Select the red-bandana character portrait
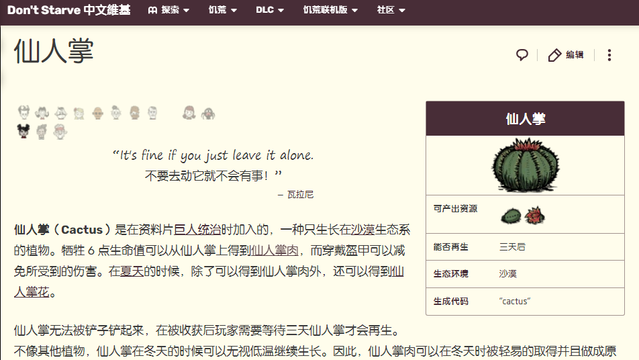The height and width of the screenshot is (360, 639). point(60,131)
